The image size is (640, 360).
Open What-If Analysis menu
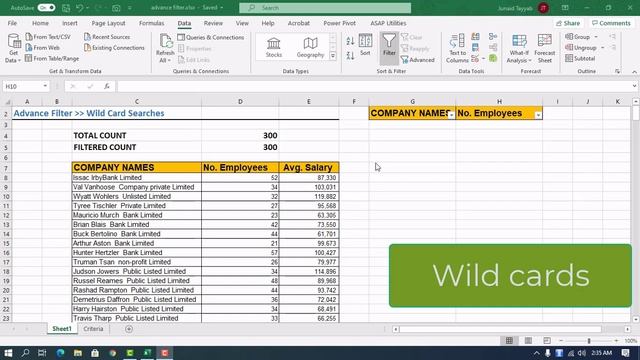coord(519,49)
